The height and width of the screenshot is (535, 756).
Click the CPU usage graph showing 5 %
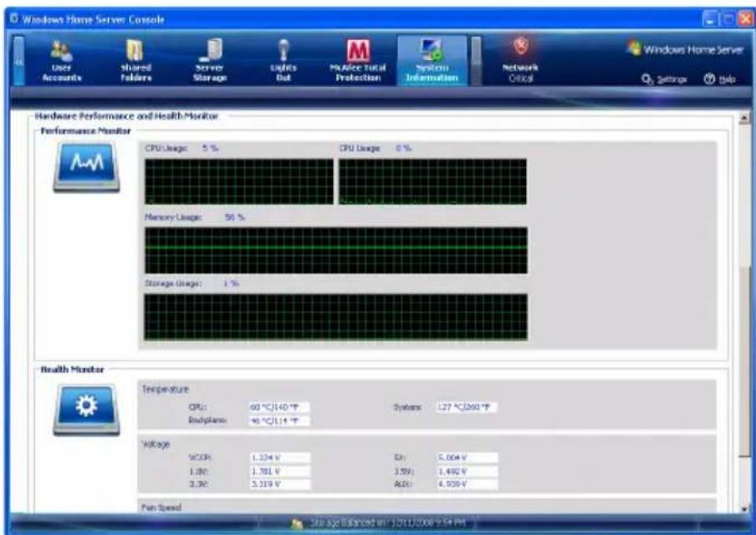(238, 181)
